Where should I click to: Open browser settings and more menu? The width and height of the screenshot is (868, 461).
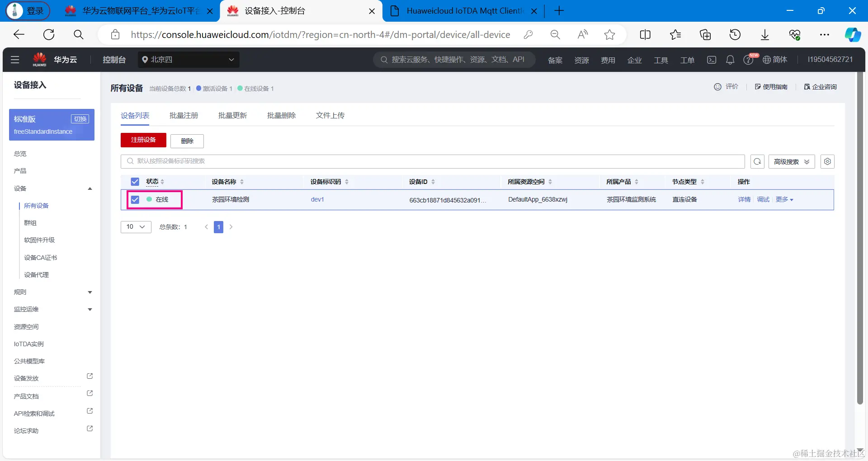pos(825,34)
